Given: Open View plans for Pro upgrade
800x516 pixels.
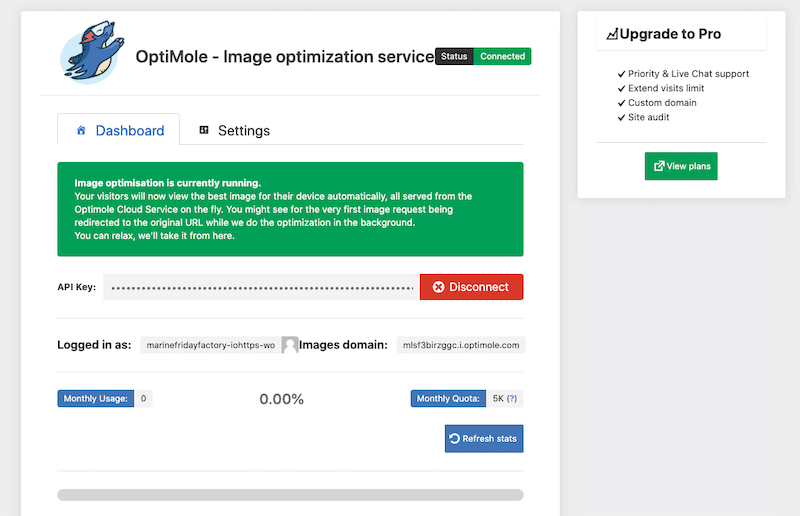Looking at the screenshot, I should [x=681, y=166].
